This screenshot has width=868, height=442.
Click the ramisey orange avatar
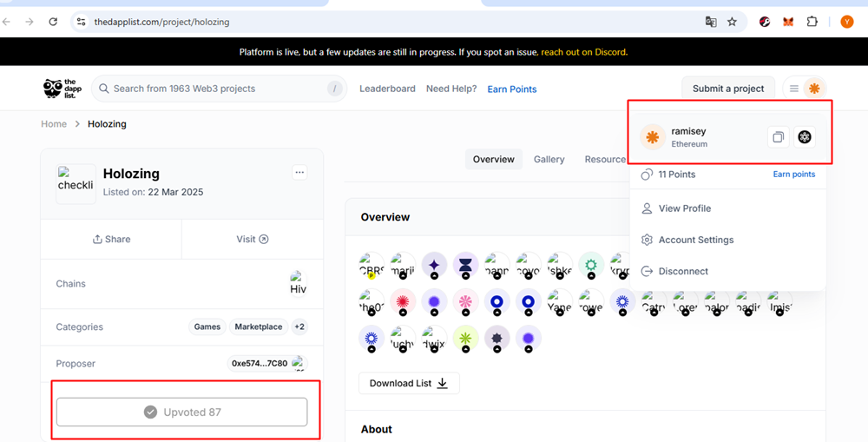pyautogui.click(x=653, y=137)
